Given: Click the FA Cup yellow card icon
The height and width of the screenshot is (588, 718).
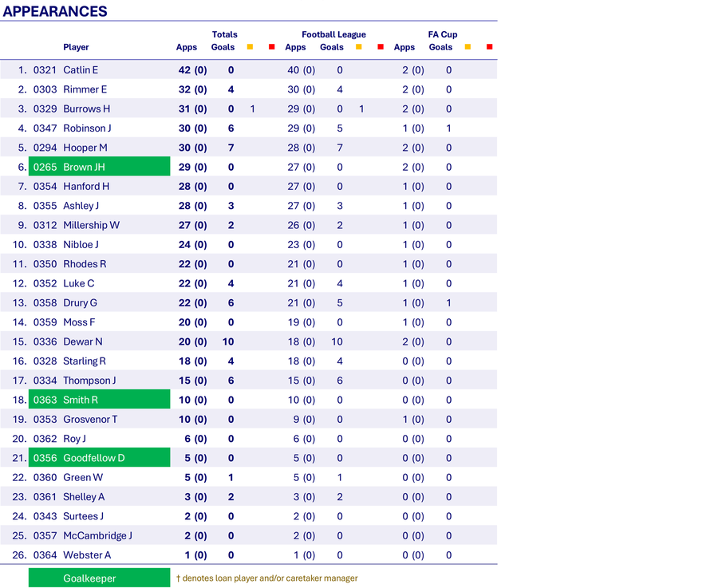Looking at the screenshot, I should (x=467, y=47).
